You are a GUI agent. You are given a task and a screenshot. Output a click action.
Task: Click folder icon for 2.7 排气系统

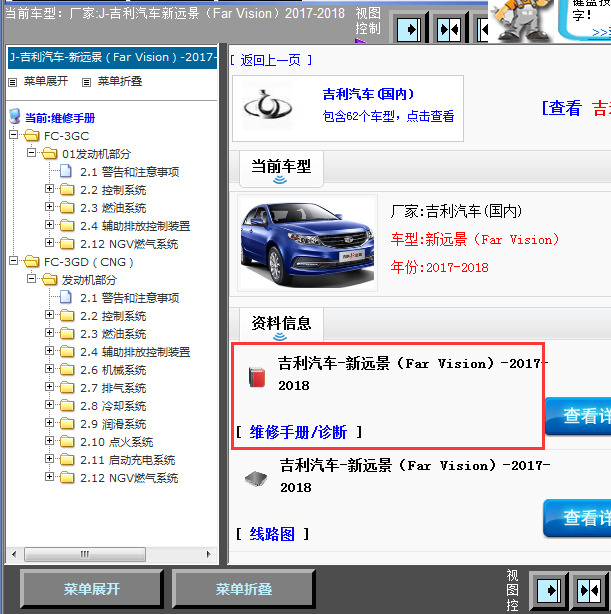[x=67, y=387]
